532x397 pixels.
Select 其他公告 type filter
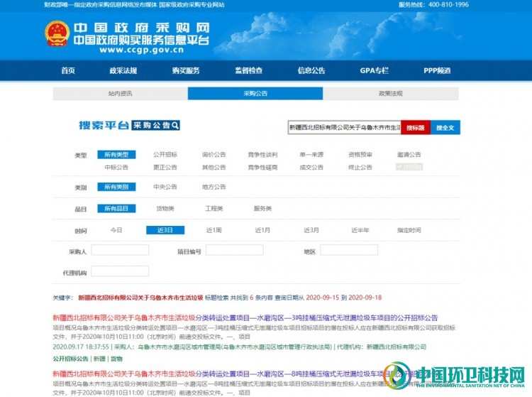[214, 167]
